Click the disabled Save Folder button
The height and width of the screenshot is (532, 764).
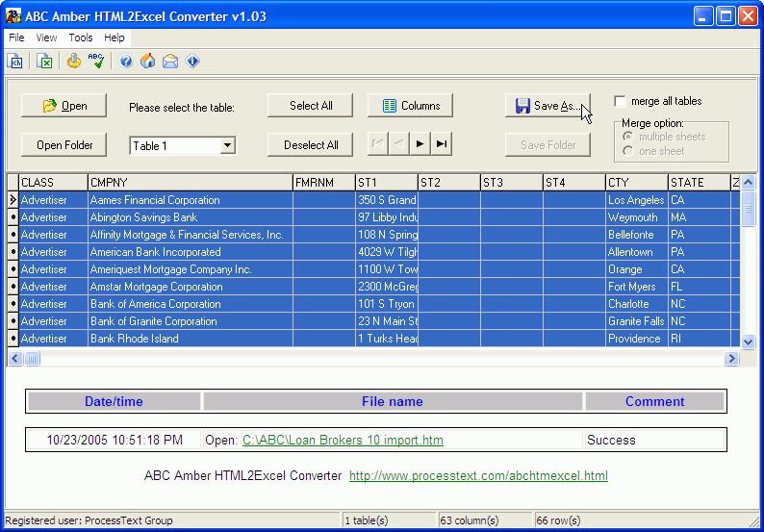pyautogui.click(x=548, y=144)
